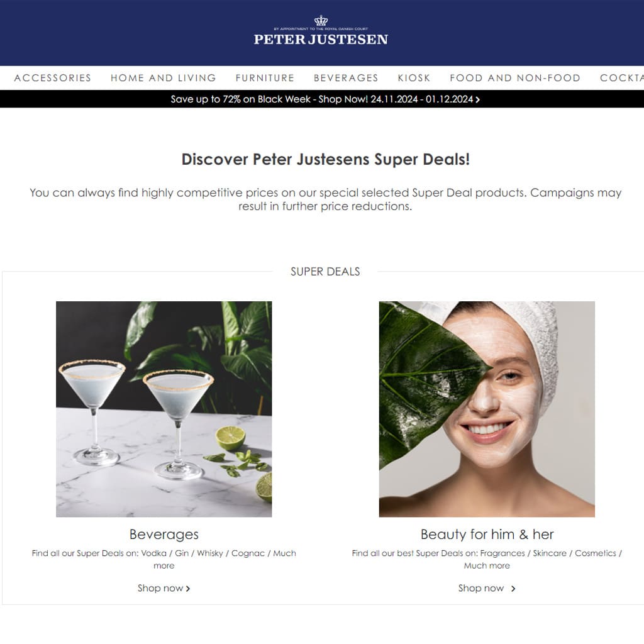Click the Peter Justesen crown logo
The width and height of the screenshot is (644, 644).
(321, 30)
